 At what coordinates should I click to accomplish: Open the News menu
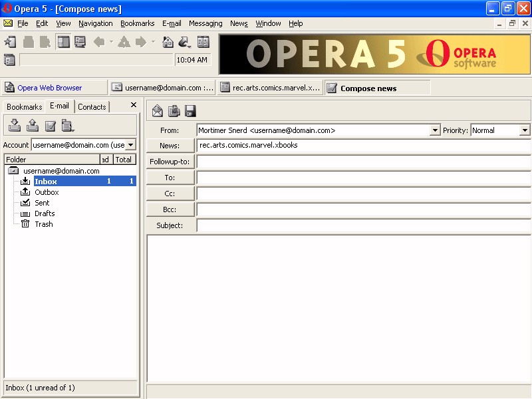click(x=239, y=23)
